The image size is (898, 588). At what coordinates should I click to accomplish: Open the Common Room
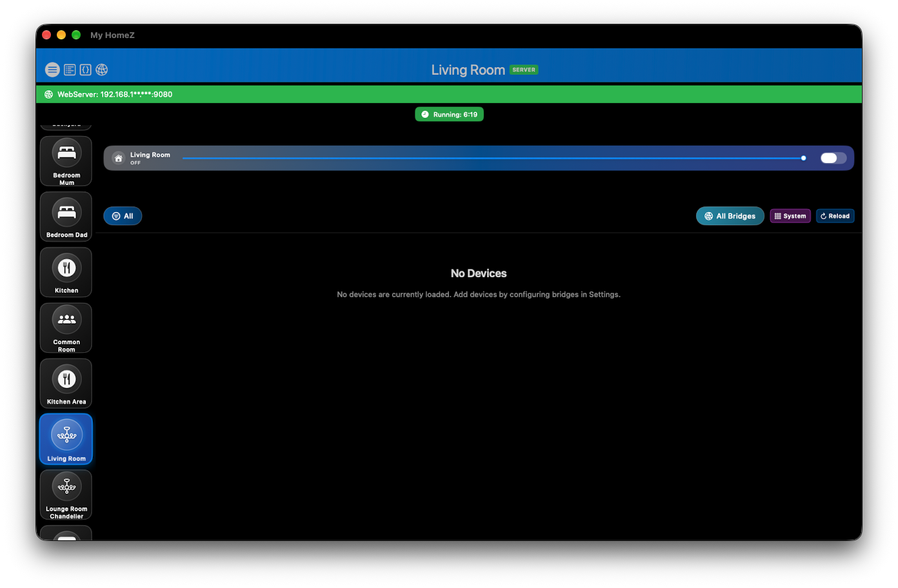[66, 328]
